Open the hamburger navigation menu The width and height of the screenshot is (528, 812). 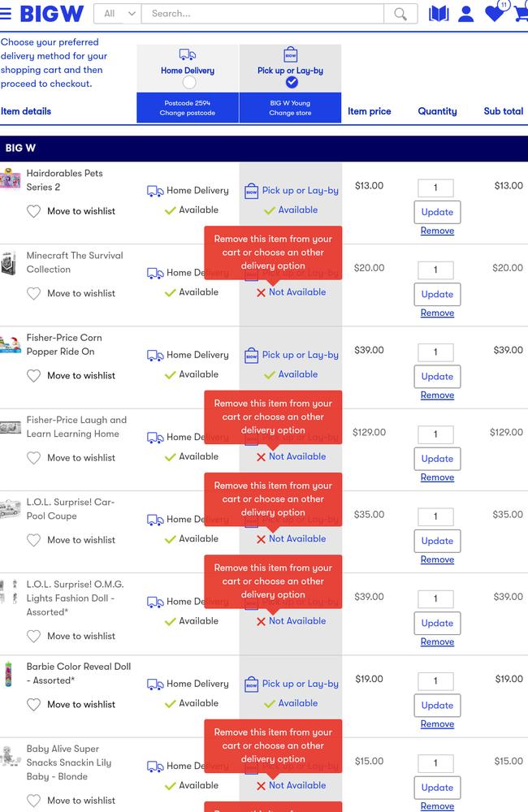click(x=5, y=14)
